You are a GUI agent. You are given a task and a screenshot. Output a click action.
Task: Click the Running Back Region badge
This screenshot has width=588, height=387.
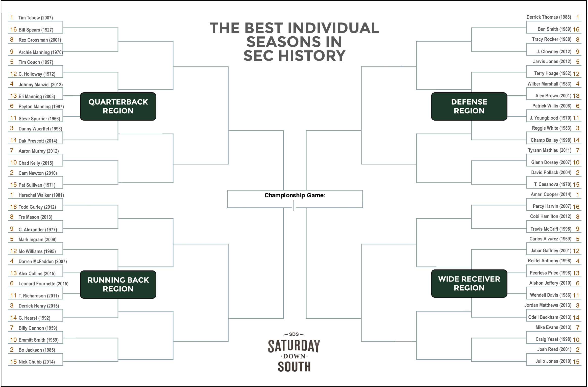pos(118,284)
